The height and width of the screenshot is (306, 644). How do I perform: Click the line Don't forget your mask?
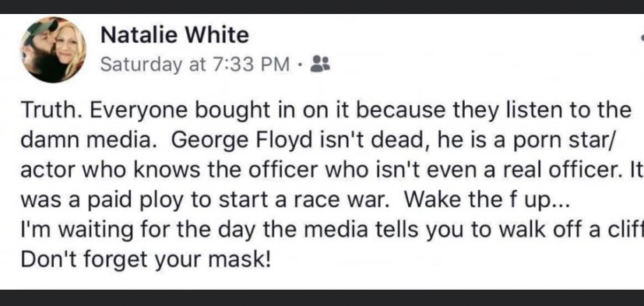pos(146,260)
